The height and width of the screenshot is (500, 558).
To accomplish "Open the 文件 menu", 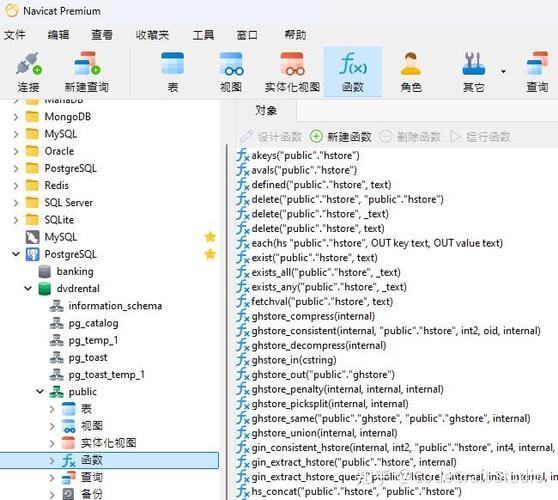I will [x=15, y=35].
